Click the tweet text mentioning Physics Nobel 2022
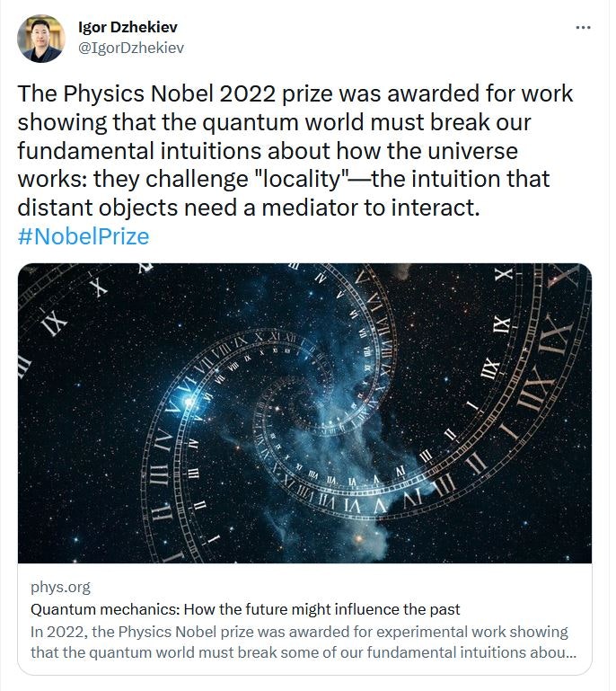 coord(295,151)
